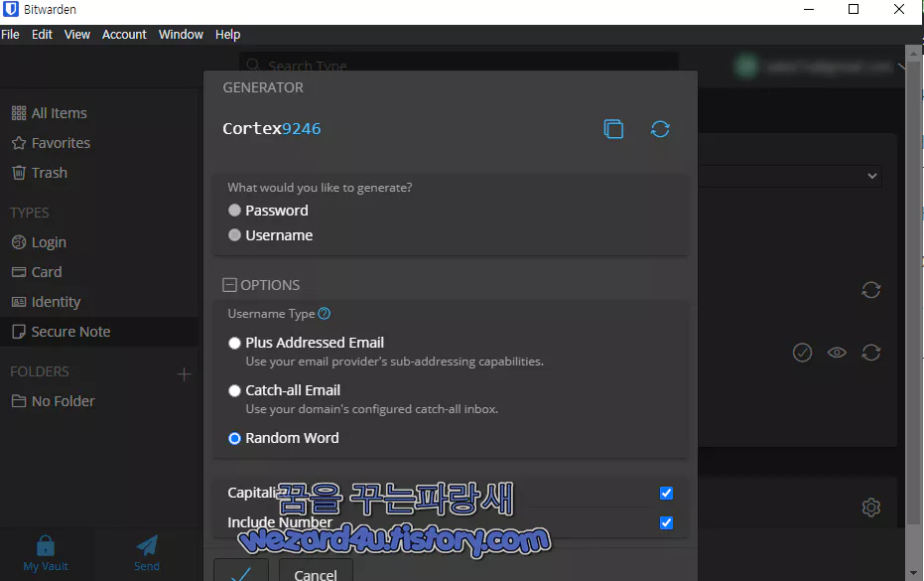Choose Random Word username type
Image resolution: width=924 pixels, height=581 pixels.
coord(234,438)
